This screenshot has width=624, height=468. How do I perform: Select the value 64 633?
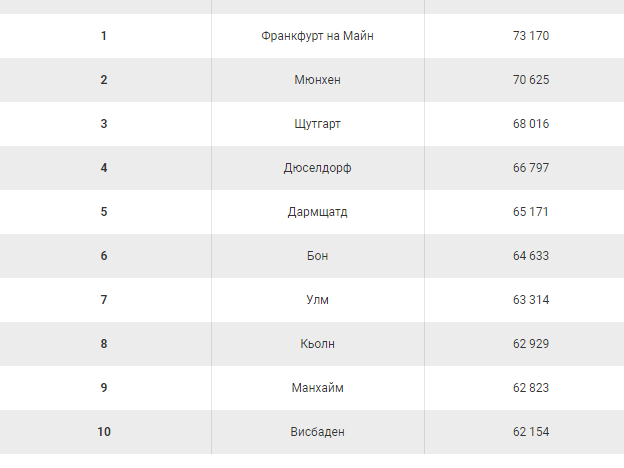(x=531, y=256)
